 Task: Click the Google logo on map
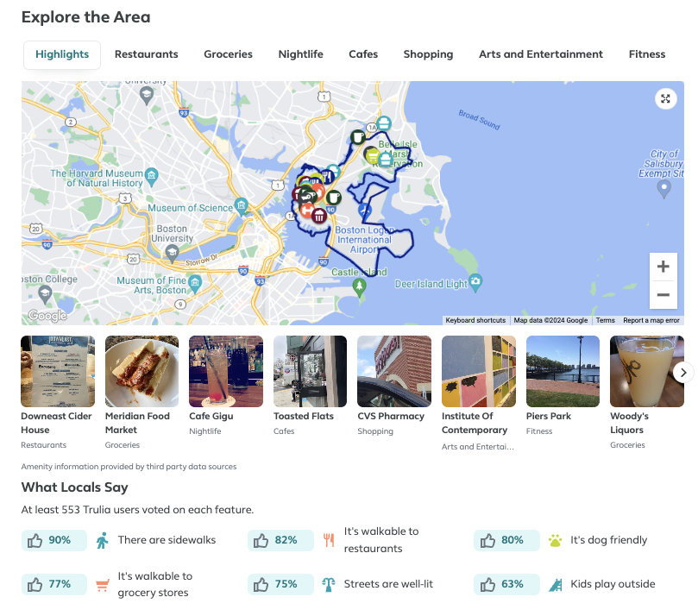coord(47,316)
